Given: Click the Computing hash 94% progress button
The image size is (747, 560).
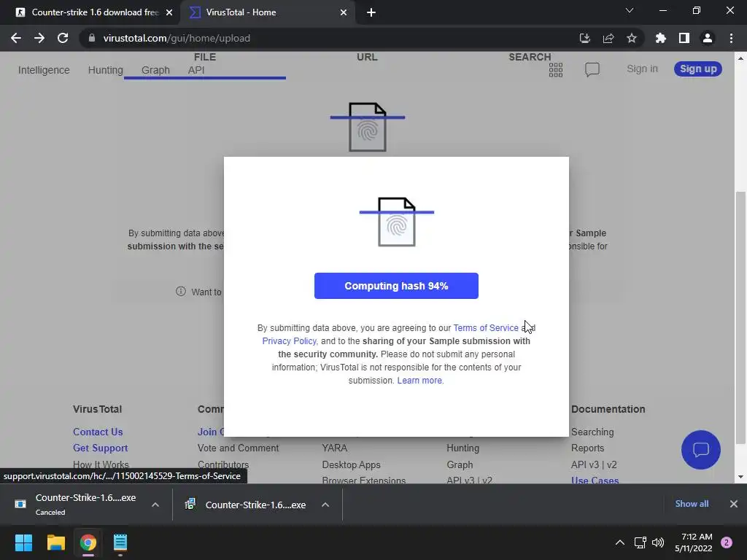Looking at the screenshot, I should pos(396,286).
